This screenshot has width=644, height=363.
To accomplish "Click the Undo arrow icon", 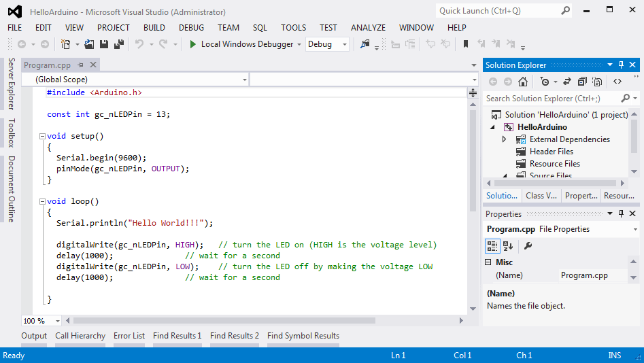I will click(139, 44).
